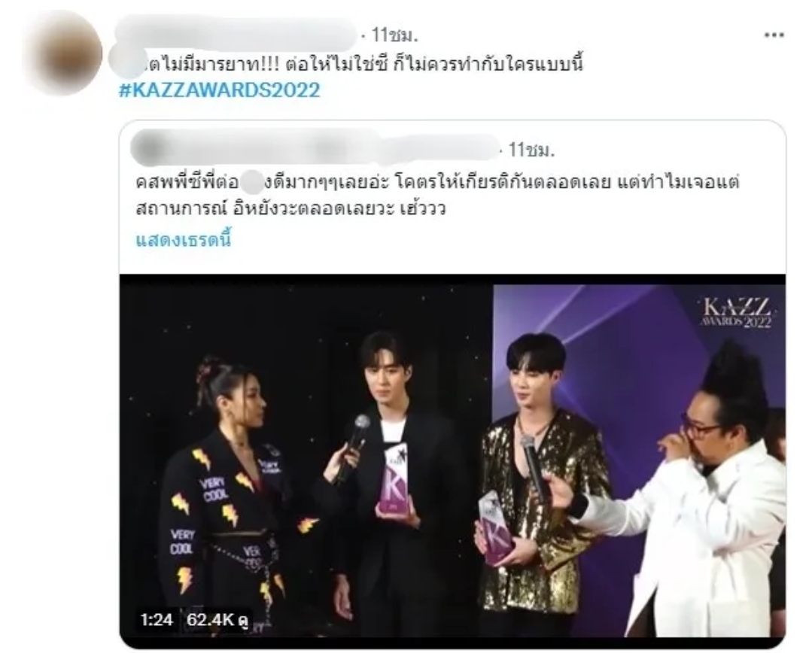Play the embedded KAZZ Awards video
The image size is (812, 653).
[x=452, y=456]
